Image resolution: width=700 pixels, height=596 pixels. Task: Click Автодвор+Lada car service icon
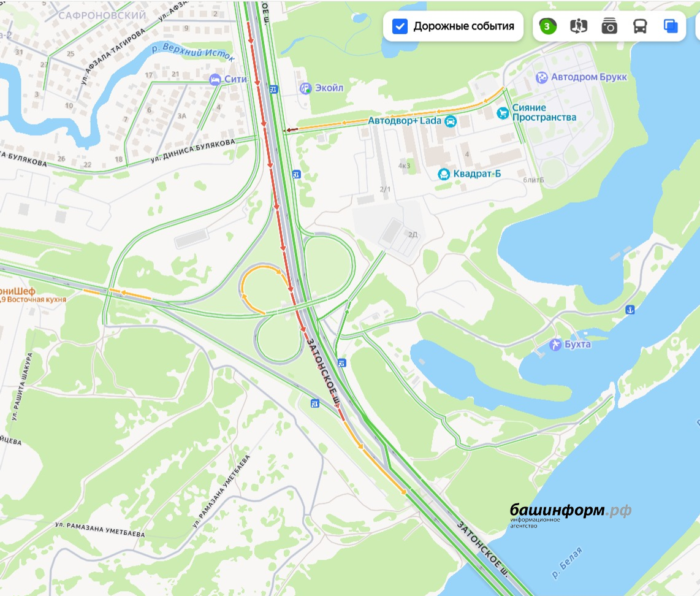click(x=451, y=121)
